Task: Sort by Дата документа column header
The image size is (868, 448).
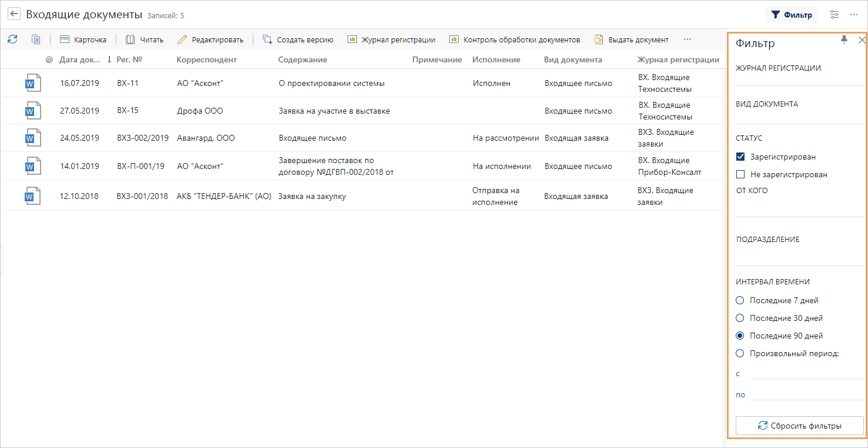Action: [x=80, y=59]
